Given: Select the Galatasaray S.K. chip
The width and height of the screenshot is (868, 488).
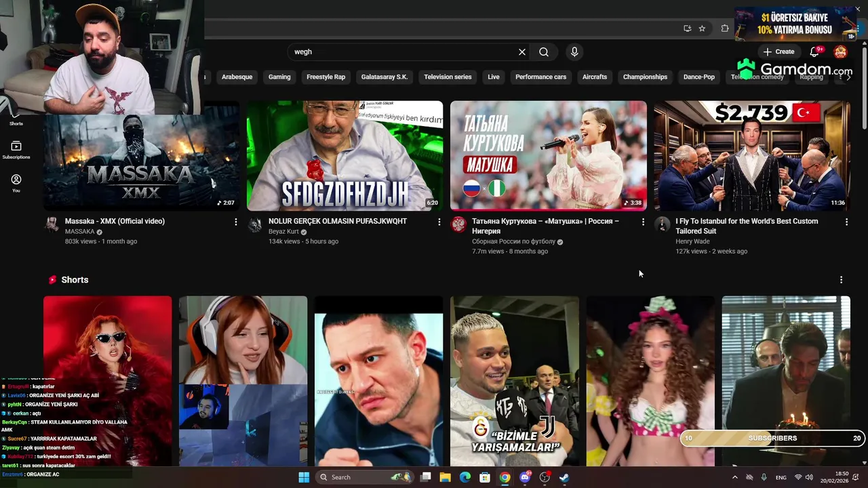Looking at the screenshot, I should tap(384, 77).
